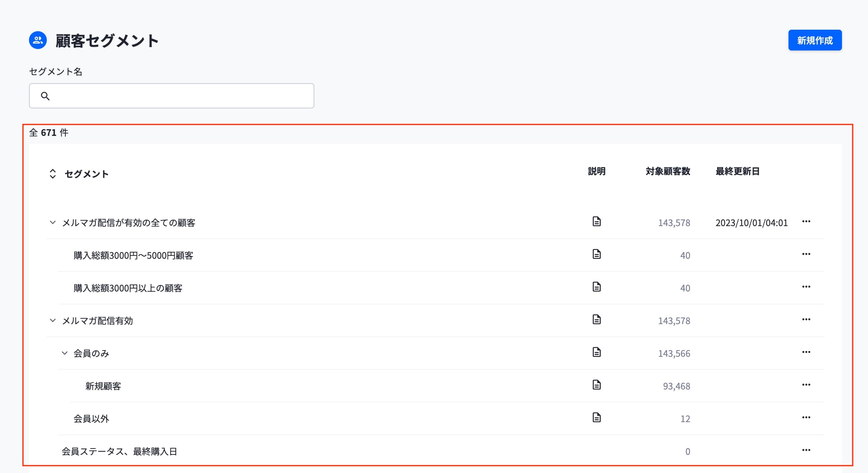
Task: Open the 会員以外 segment
Action: click(91, 419)
